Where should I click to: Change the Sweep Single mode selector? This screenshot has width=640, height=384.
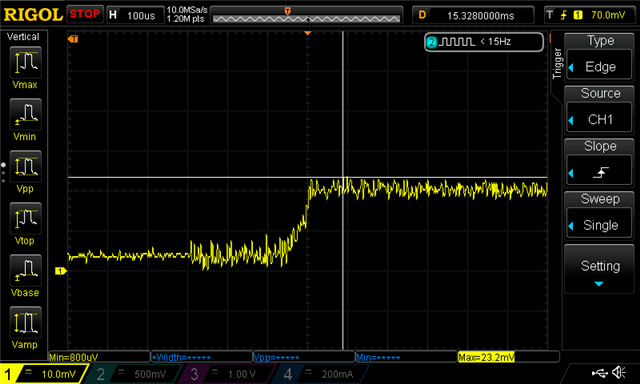point(599,225)
